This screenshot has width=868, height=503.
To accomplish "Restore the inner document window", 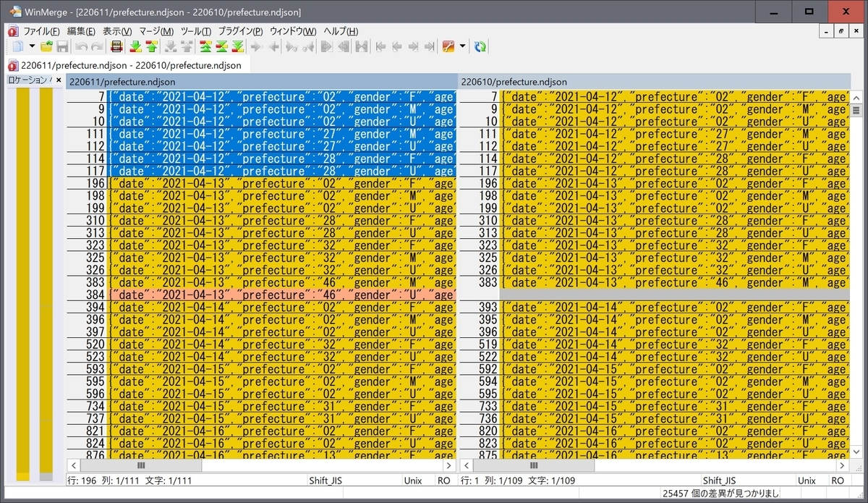I will point(841,31).
